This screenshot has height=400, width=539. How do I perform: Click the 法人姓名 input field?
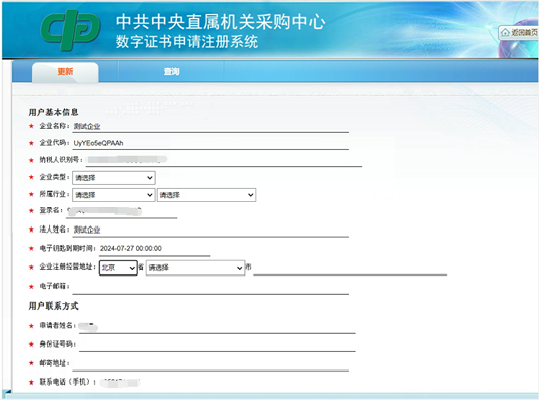click(210, 230)
